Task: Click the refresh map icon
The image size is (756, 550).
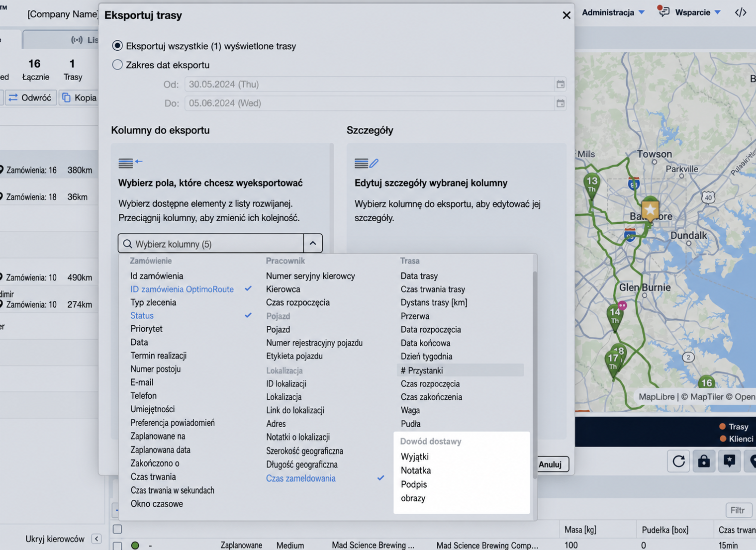Action: [x=678, y=461]
